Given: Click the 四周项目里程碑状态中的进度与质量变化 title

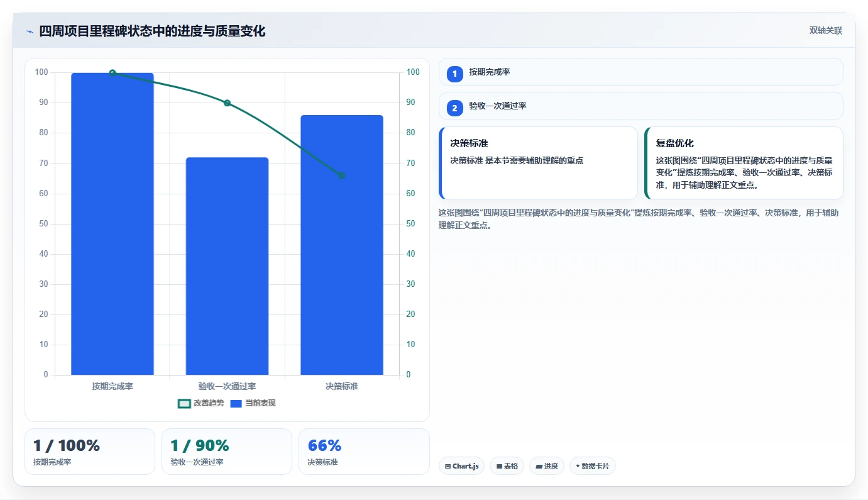Looking at the screenshot, I should 152,31.
